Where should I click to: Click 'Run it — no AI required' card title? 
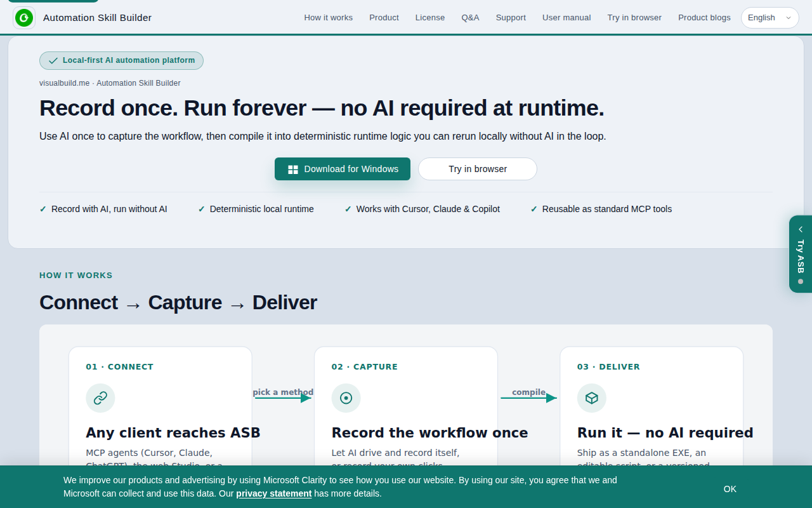tap(665, 433)
